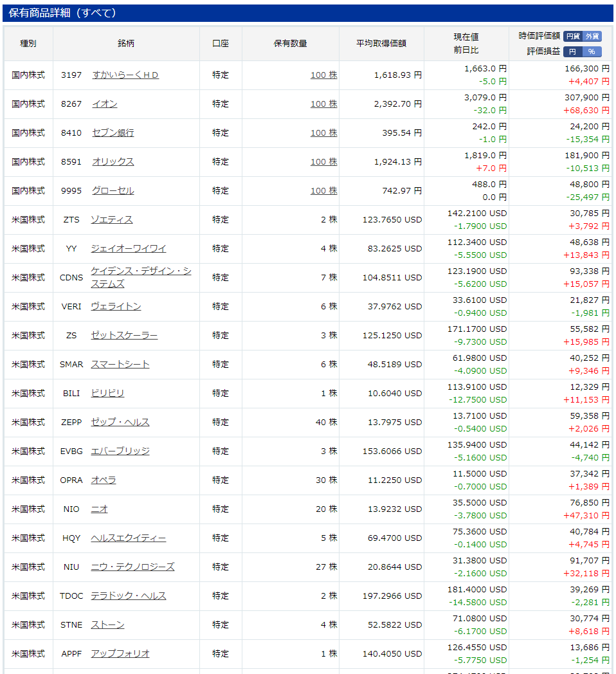Show profit/loss in 円
Image resolution: width=616 pixels, height=674 pixels.
[573, 51]
